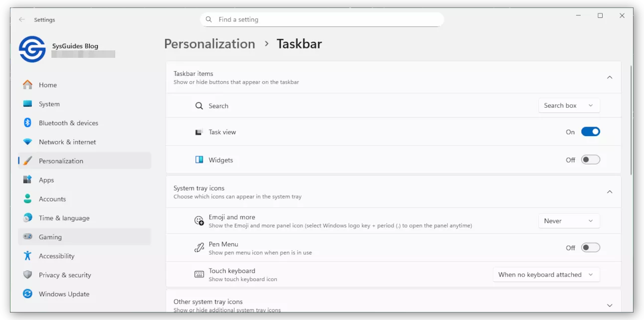Collapse the Taskbar items section

pos(609,77)
